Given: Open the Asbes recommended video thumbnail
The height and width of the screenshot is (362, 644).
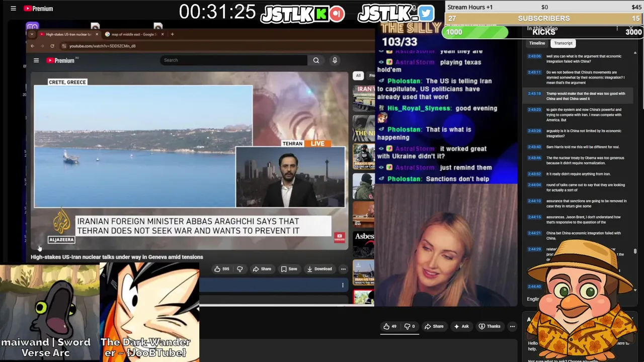Looking at the screenshot, I should click(364, 244).
